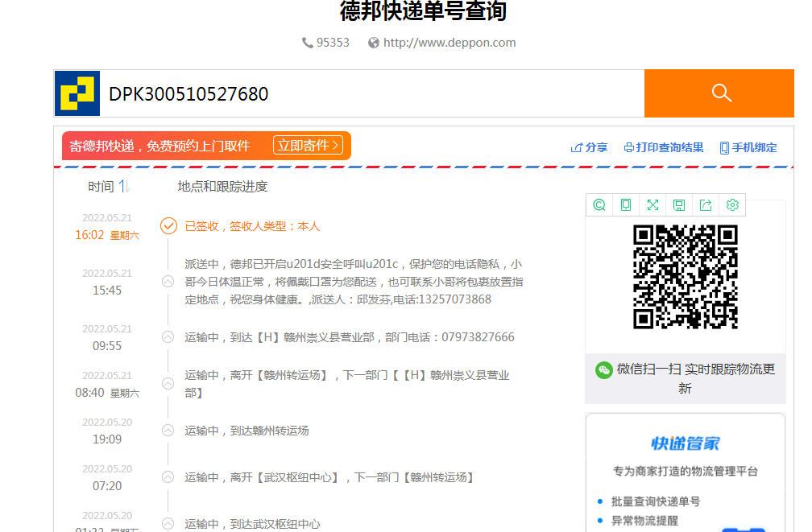Click the 德邦快递单号查询 page heading

[423, 11]
